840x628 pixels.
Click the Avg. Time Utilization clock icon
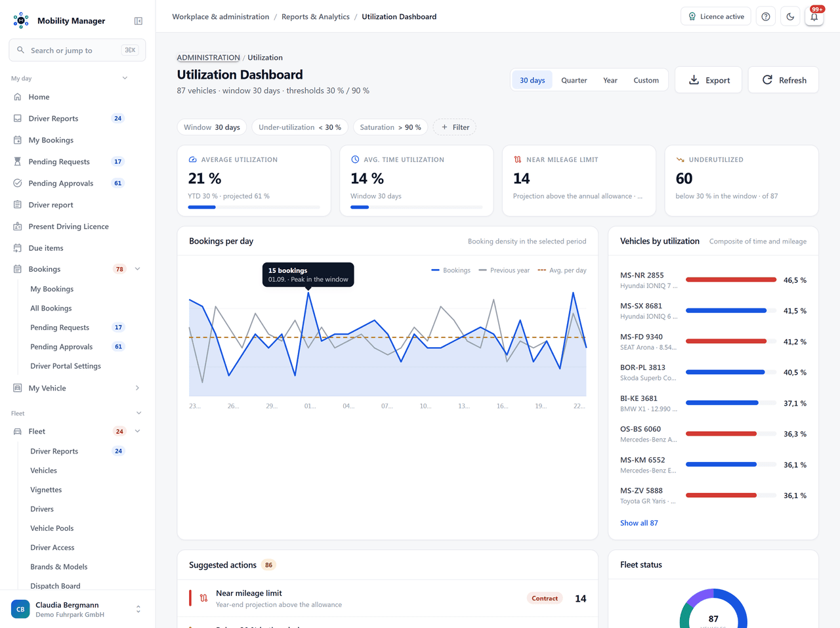[x=355, y=160]
